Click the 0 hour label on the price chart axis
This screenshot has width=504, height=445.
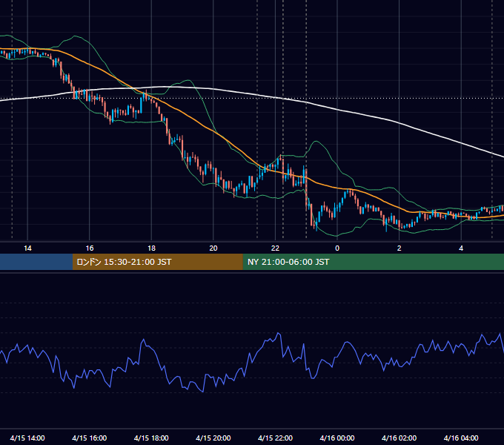tap(337, 248)
